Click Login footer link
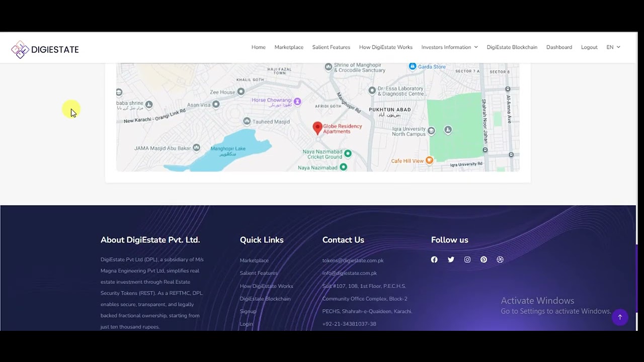The height and width of the screenshot is (362, 644). [x=246, y=324]
